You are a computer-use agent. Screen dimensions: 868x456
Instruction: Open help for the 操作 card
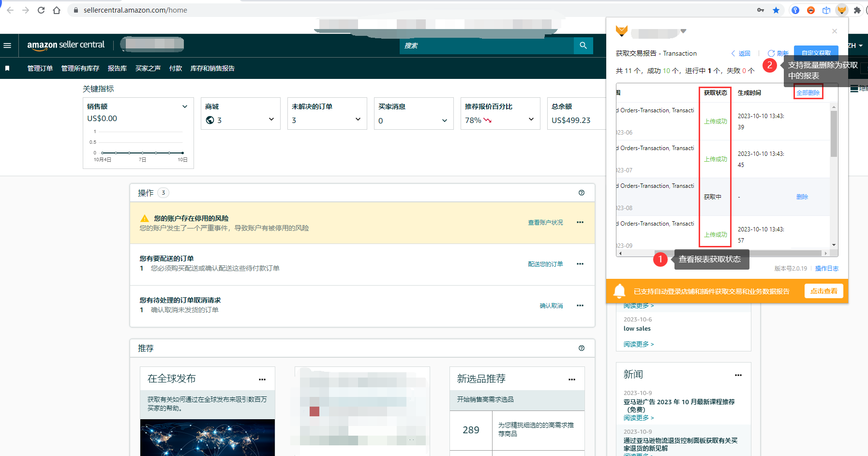coord(581,193)
